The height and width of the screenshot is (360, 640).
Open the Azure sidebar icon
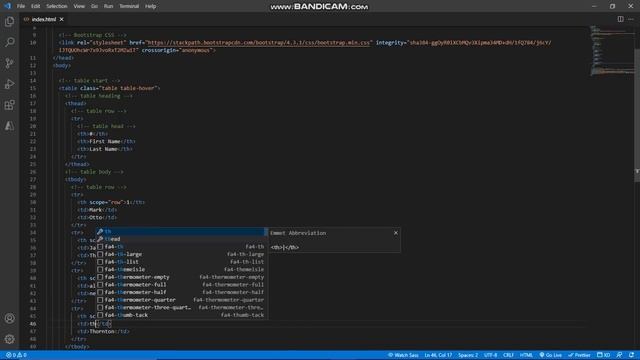[x=9, y=126]
